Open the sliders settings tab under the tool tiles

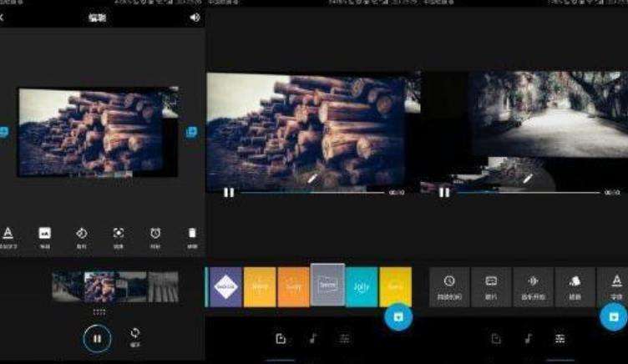pos(560,339)
